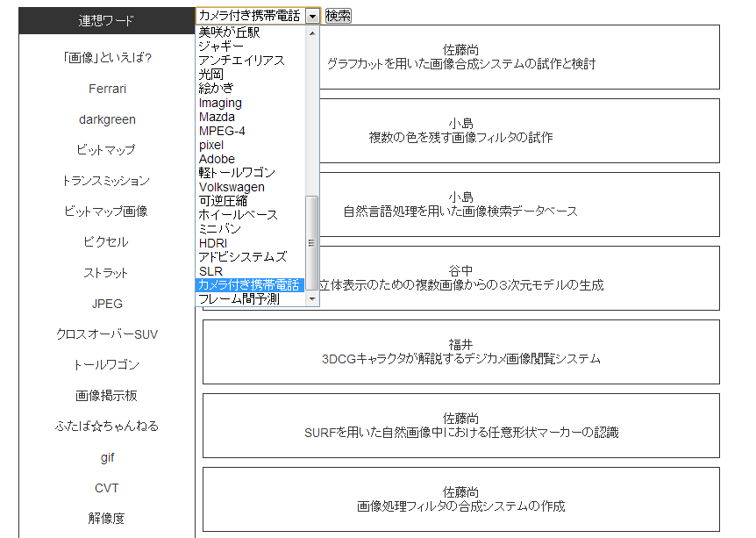The height and width of the screenshot is (538, 756).
Task: Select ジャギー in the dropdown list
Action: click(x=250, y=47)
